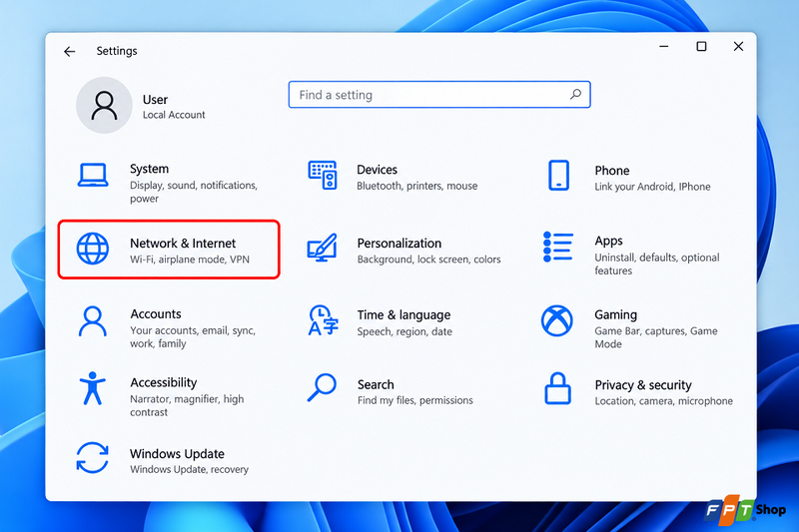The height and width of the screenshot is (532, 799).
Task: Click the Privacy & security lock icon
Action: tap(558, 388)
